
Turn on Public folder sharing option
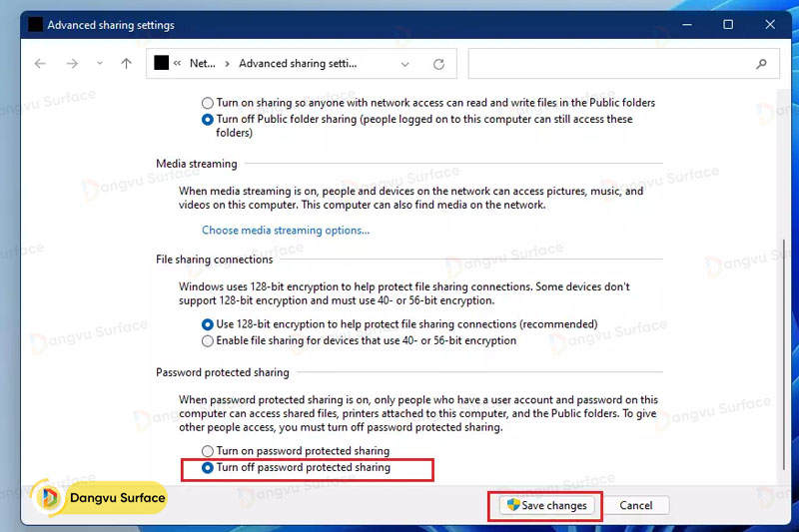pos(208,103)
